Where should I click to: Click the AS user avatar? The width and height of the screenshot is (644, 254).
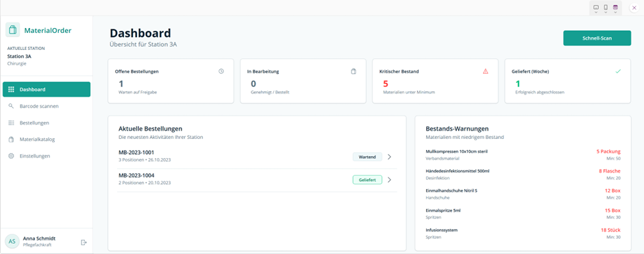coord(12,241)
